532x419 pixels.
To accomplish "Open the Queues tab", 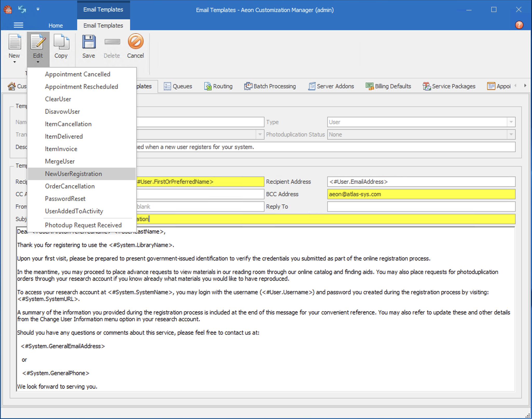I will (x=178, y=86).
